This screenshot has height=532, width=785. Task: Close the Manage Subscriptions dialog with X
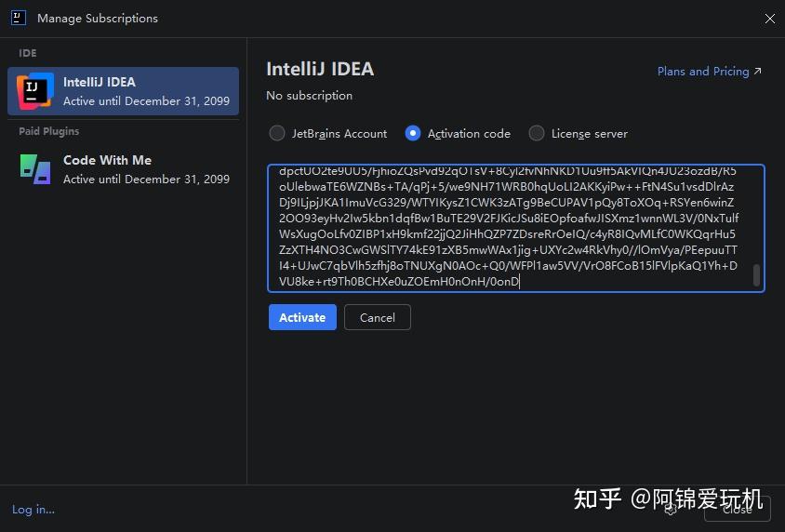(x=770, y=19)
